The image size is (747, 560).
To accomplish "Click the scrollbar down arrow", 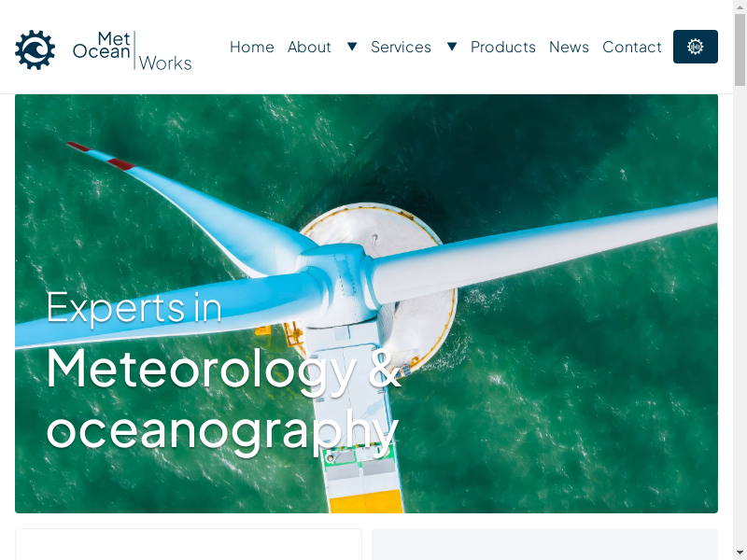I will (x=740, y=553).
